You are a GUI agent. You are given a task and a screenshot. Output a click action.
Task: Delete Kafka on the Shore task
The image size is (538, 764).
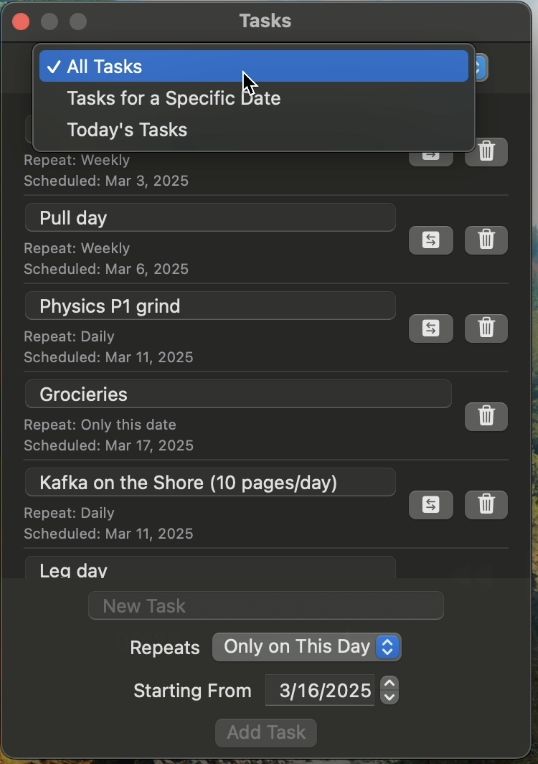coord(486,504)
